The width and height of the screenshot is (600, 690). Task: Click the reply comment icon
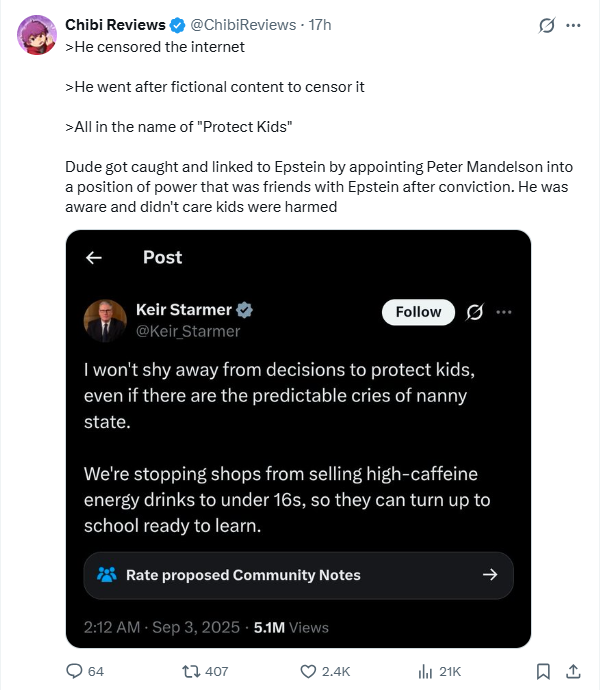click(74, 671)
